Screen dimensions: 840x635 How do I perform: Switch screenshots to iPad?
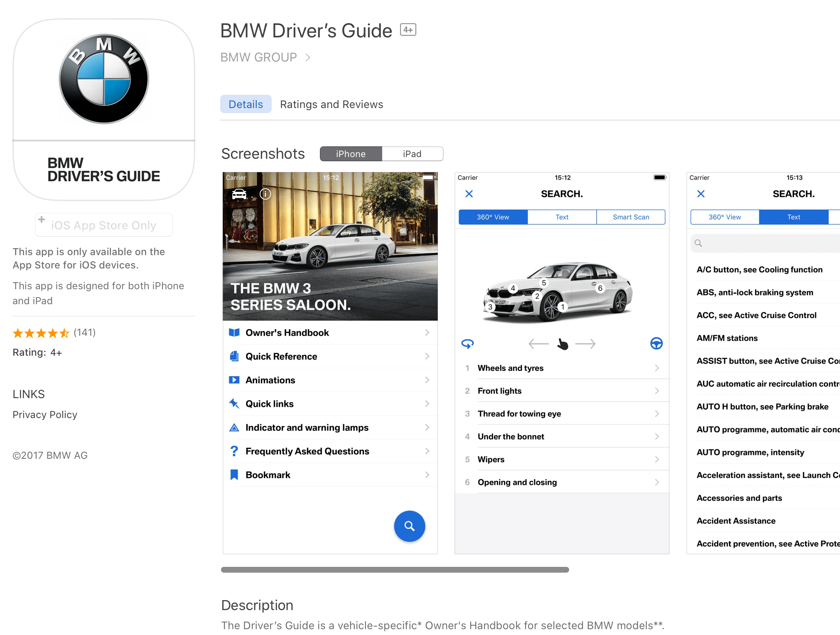[412, 154]
